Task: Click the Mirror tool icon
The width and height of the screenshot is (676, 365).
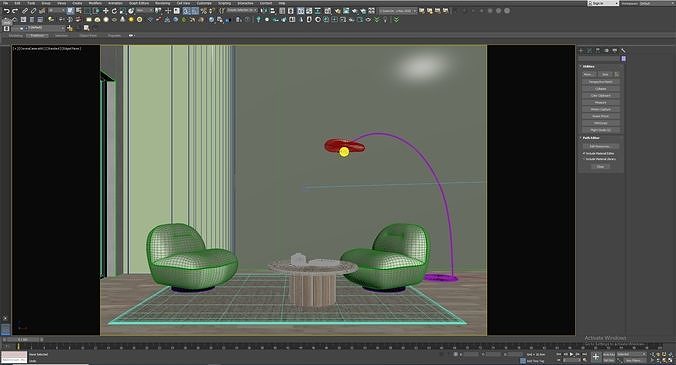Action: click(x=263, y=11)
